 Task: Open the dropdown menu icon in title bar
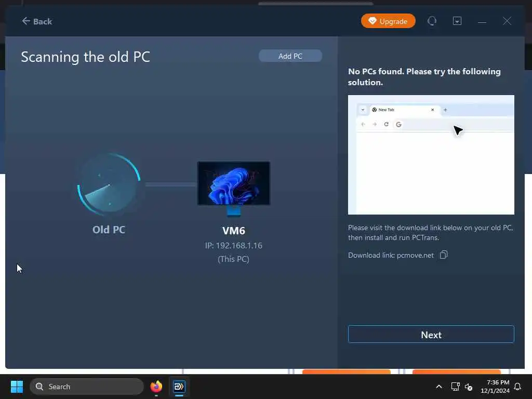[x=457, y=21]
